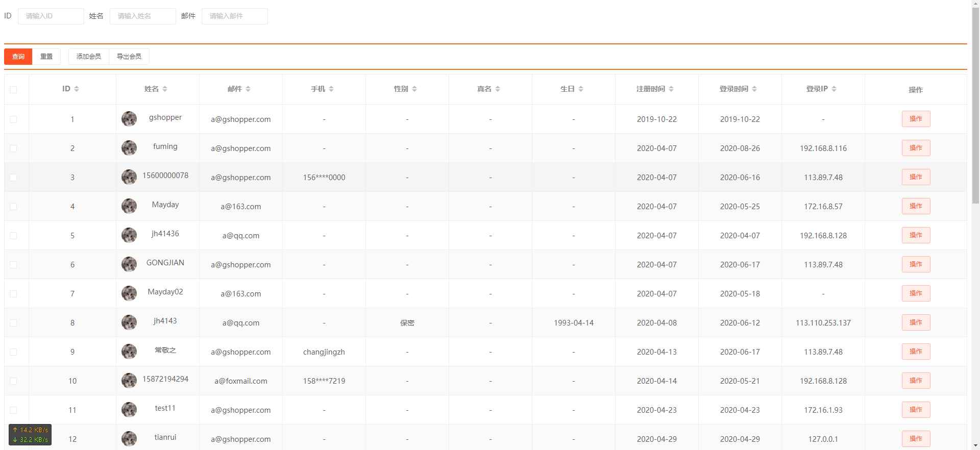
Task: Click scrollbar down arrow at bottom right
Action: tap(975, 445)
